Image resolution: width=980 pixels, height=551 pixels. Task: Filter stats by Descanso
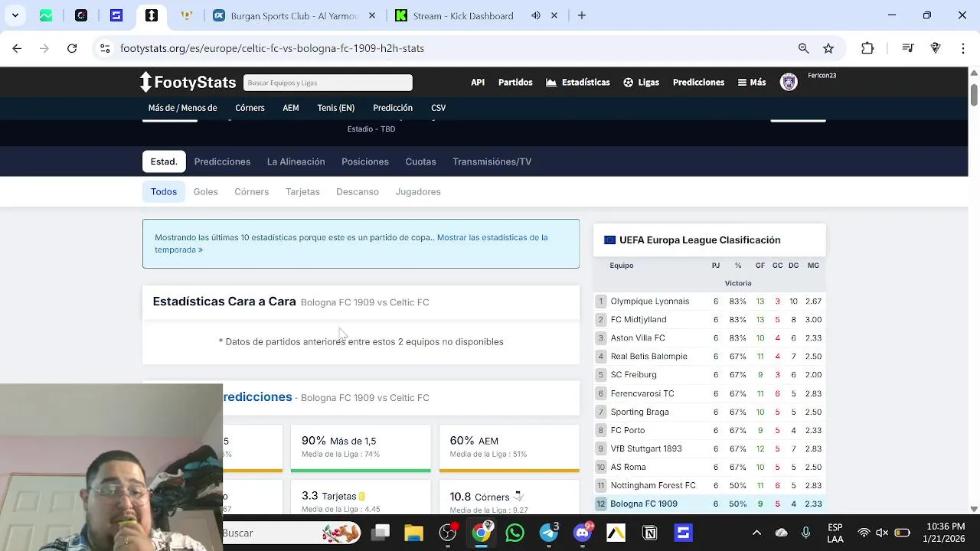click(358, 191)
